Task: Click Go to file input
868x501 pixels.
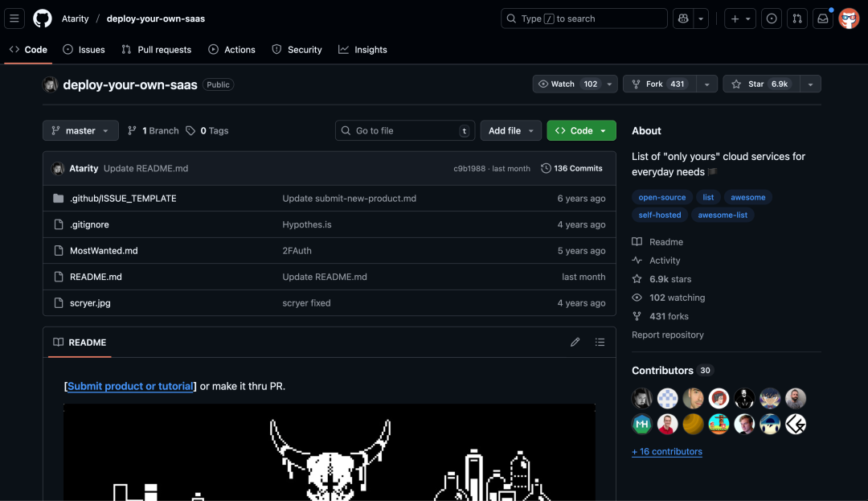Action: 405,130
